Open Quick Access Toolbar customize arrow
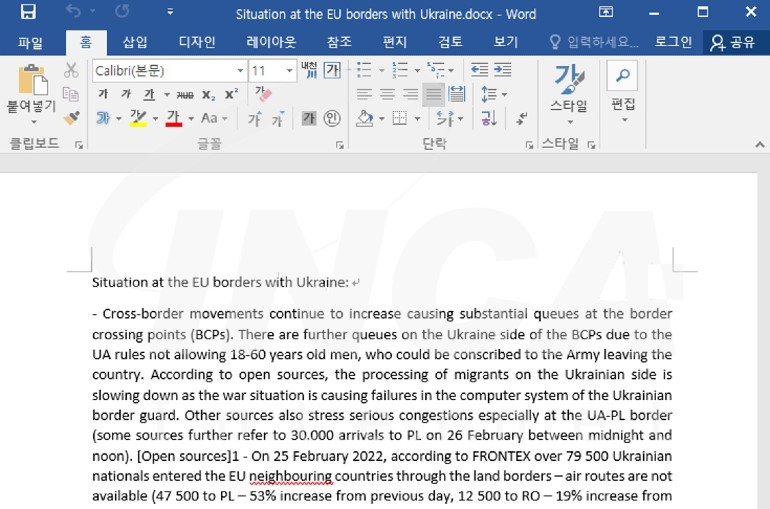Screen dimensions: 770x509 pyautogui.click(x=170, y=12)
